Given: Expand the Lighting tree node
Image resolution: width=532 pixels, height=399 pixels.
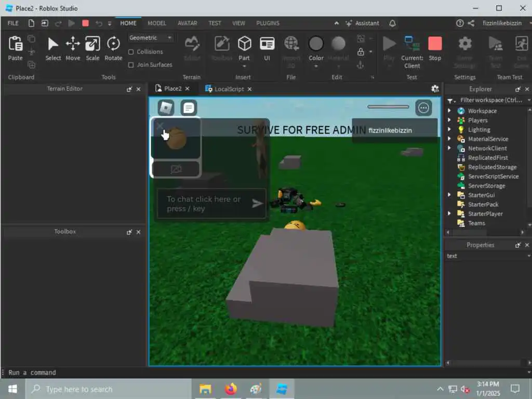Looking at the screenshot, I should pyautogui.click(x=449, y=129).
